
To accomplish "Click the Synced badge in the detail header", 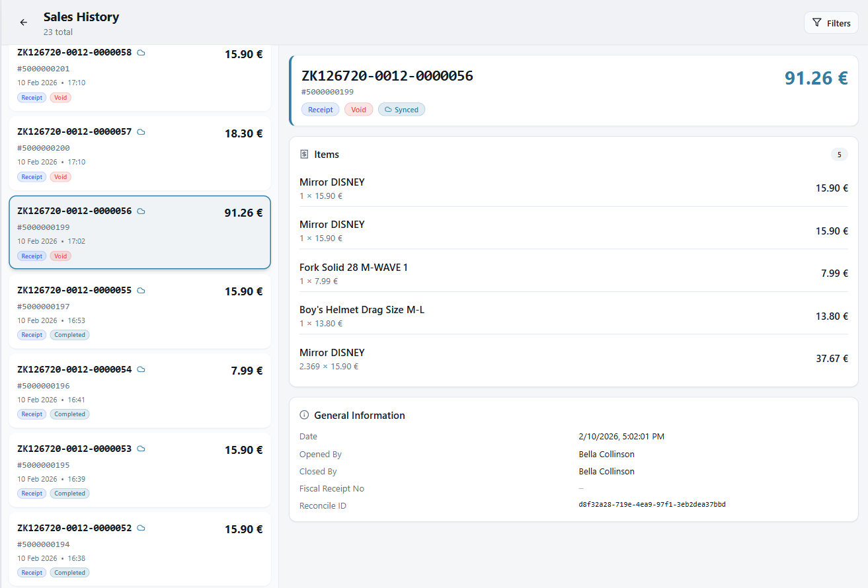I will (x=401, y=110).
